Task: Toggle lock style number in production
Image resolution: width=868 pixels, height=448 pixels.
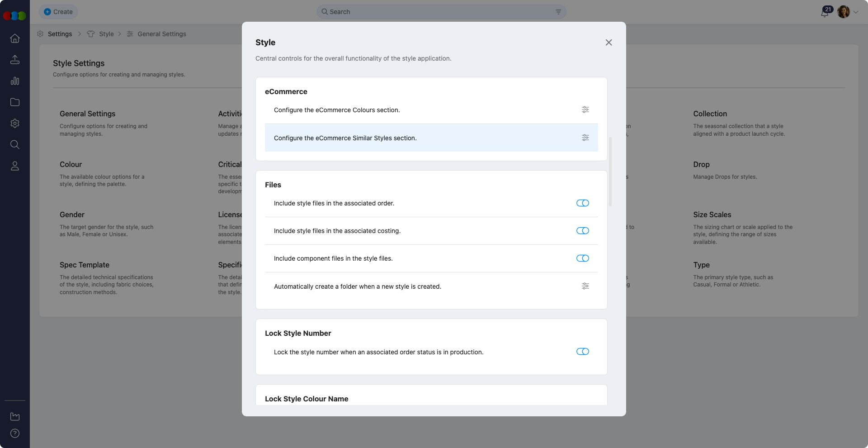Action: pos(582,352)
